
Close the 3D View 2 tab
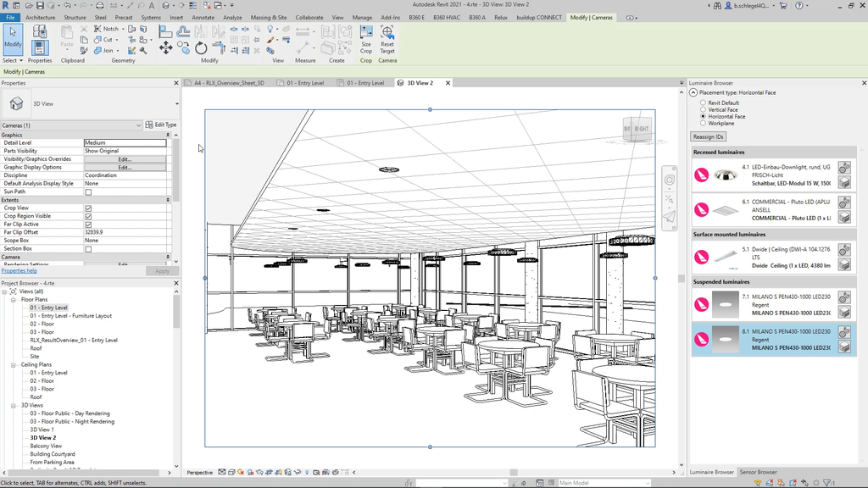448,83
